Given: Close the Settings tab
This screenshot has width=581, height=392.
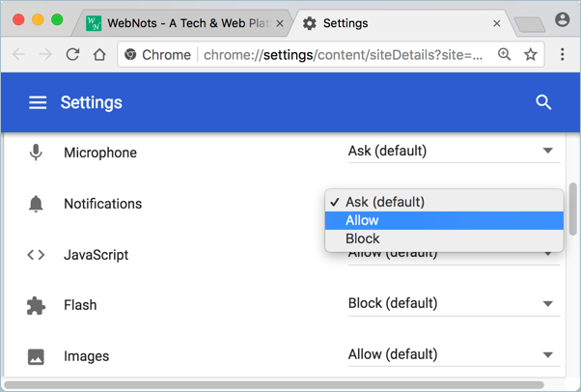Looking at the screenshot, I should pos(497,23).
